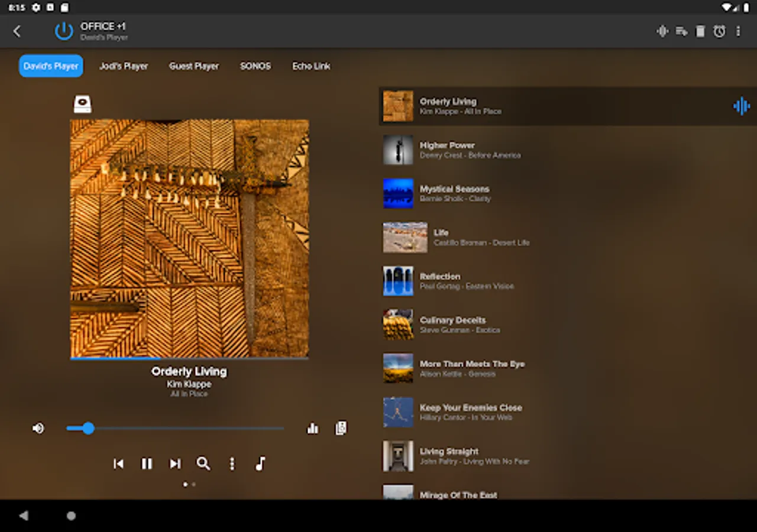Open search from the playback controls
The image size is (757, 532).
pos(203,464)
